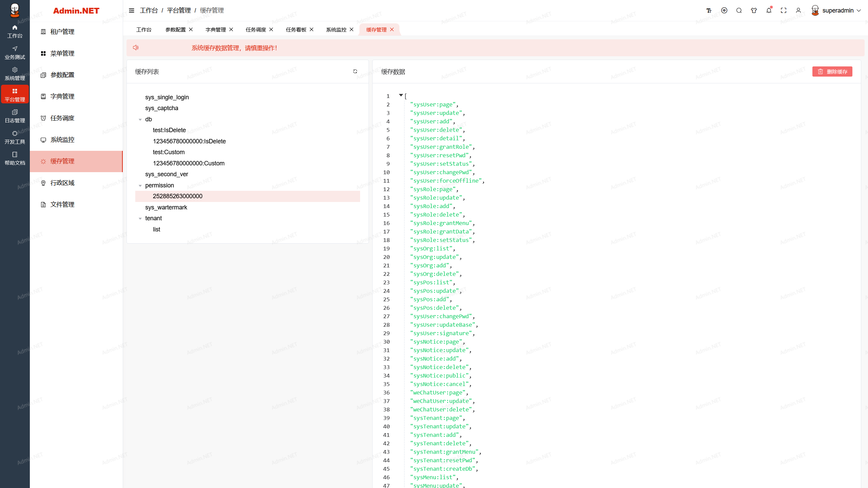The width and height of the screenshot is (868, 488).
Task: Click the 平台管理 breadcrumb link
Action: (179, 11)
